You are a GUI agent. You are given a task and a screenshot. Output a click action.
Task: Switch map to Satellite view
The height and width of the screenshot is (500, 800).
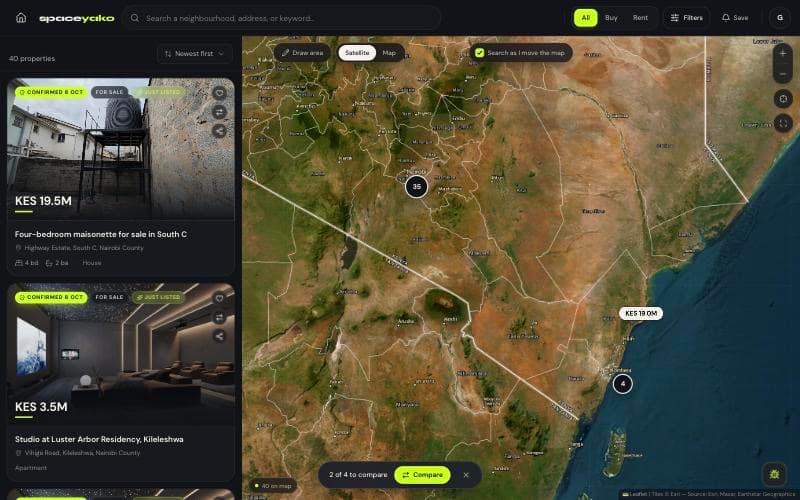(357, 53)
